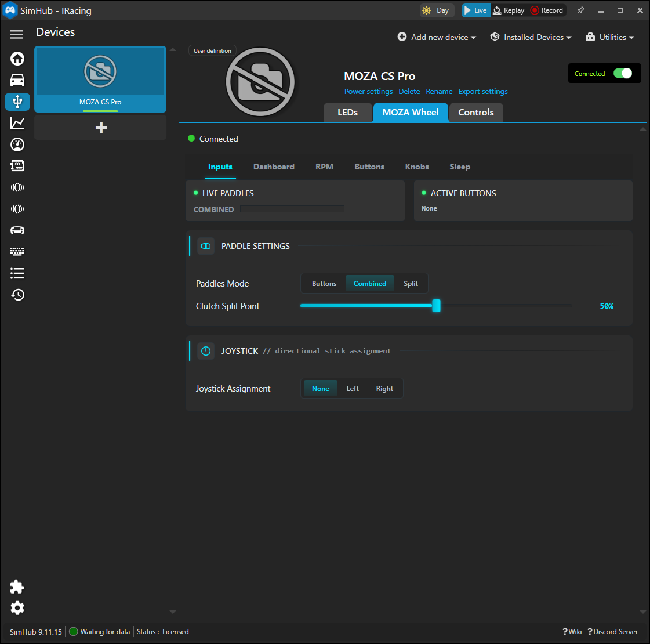Expand the Add new device dropdown
This screenshot has width=650, height=644.
pos(437,37)
